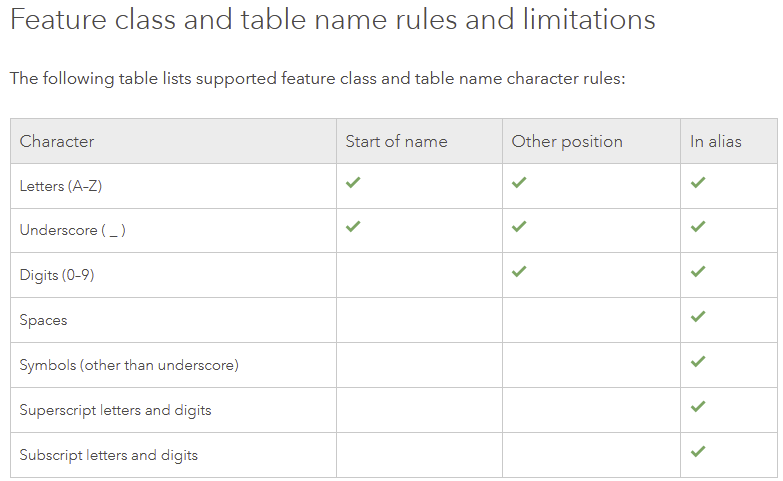Click the In alias column header
The height and width of the screenshot is (481, 783).
tap(716, 141)
